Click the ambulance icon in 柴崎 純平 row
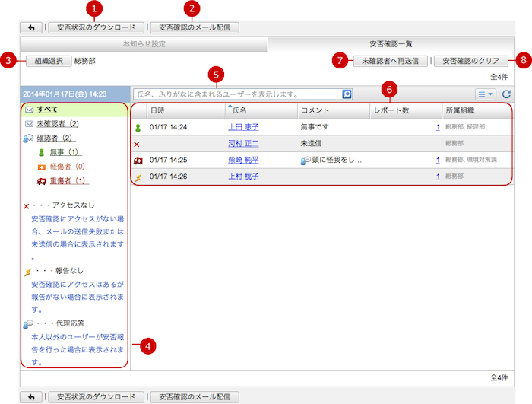 pos(138,161)
